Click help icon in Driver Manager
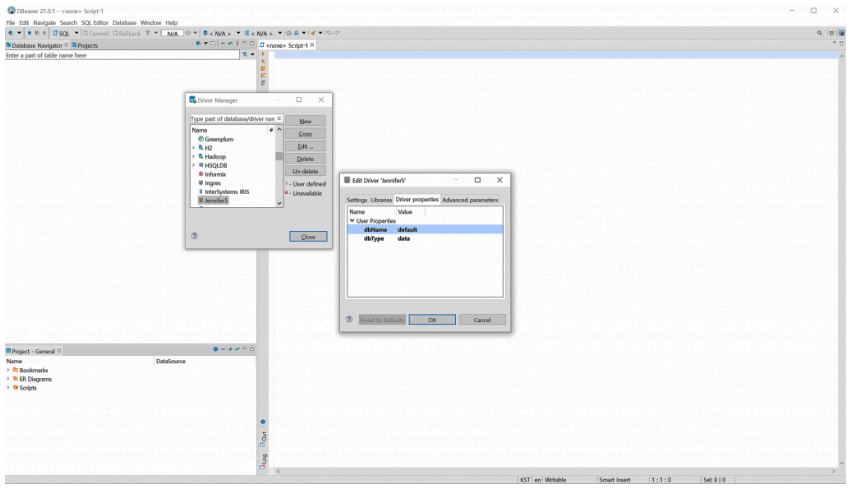 point(194,236)
